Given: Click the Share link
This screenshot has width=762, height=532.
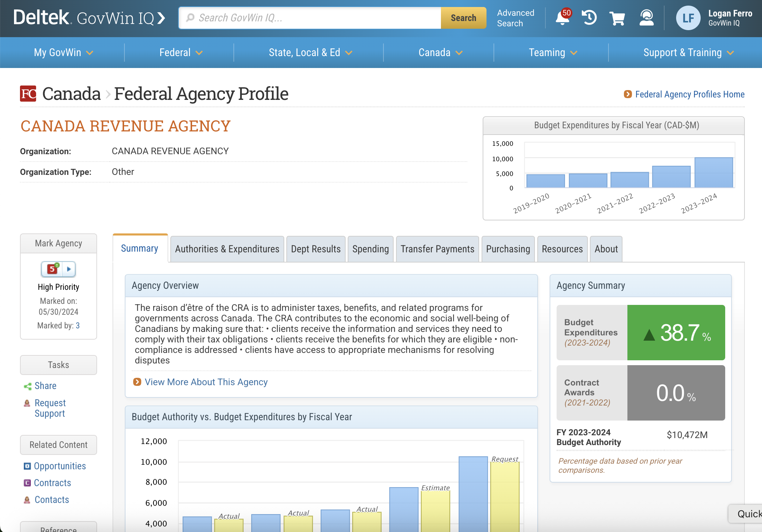Looking at the screenshot, I should pos(46,386).
